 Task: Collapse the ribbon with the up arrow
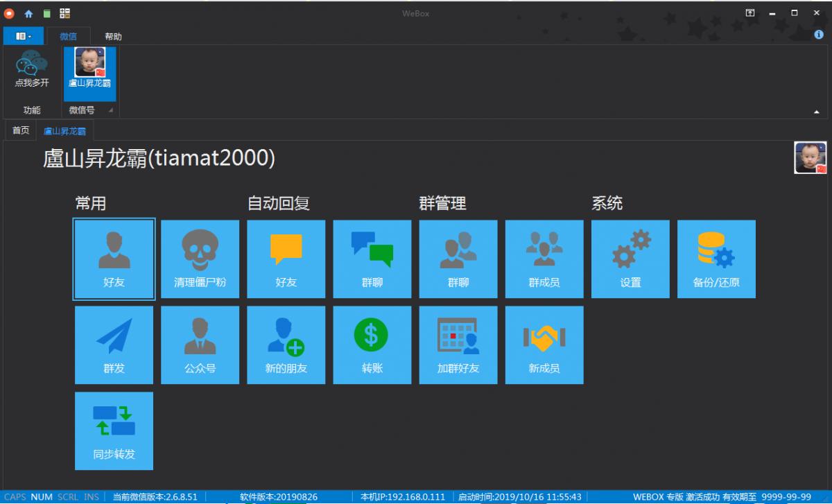click(816, 112)
